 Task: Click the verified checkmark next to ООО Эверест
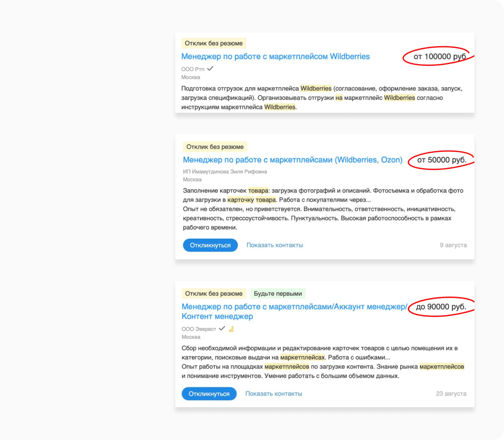(222, 329)
